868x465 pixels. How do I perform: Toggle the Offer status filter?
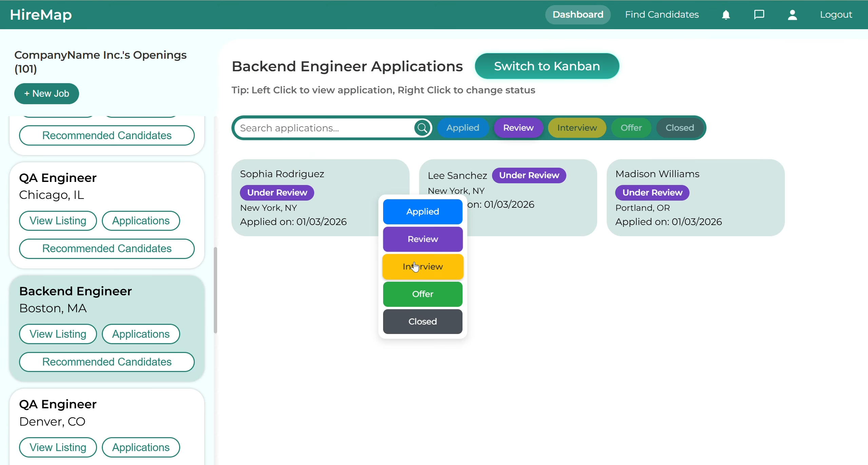click(x=631, y=128)
